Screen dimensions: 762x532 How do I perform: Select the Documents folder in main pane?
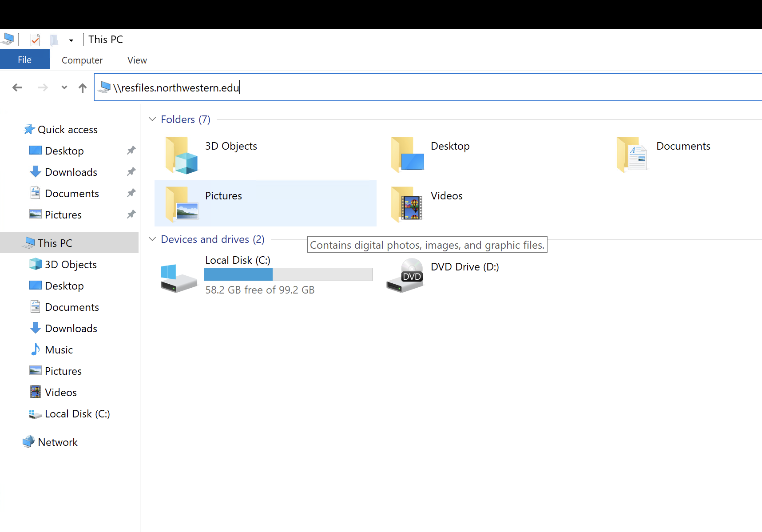point(631,155)
